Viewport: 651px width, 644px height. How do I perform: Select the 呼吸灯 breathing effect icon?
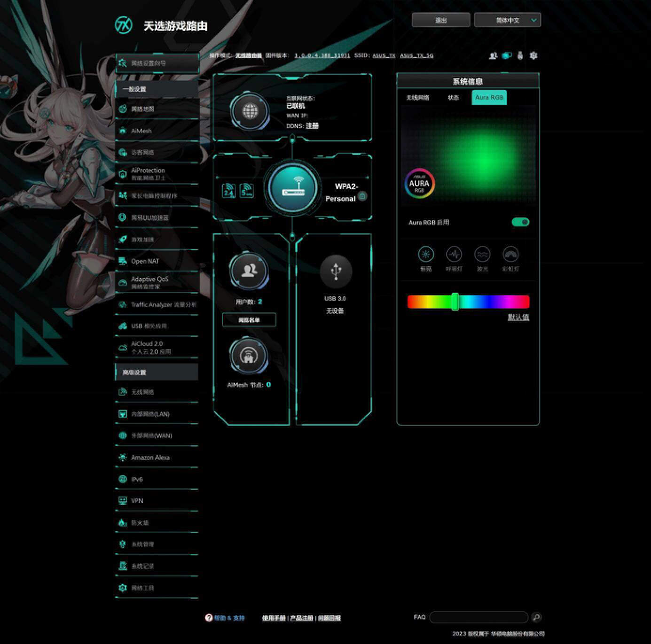pyautogui.click(x=454, y=255)
